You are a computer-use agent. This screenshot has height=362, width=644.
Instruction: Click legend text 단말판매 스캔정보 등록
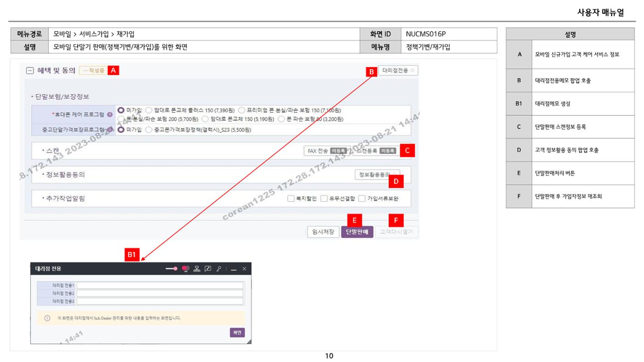click(560, 127)
